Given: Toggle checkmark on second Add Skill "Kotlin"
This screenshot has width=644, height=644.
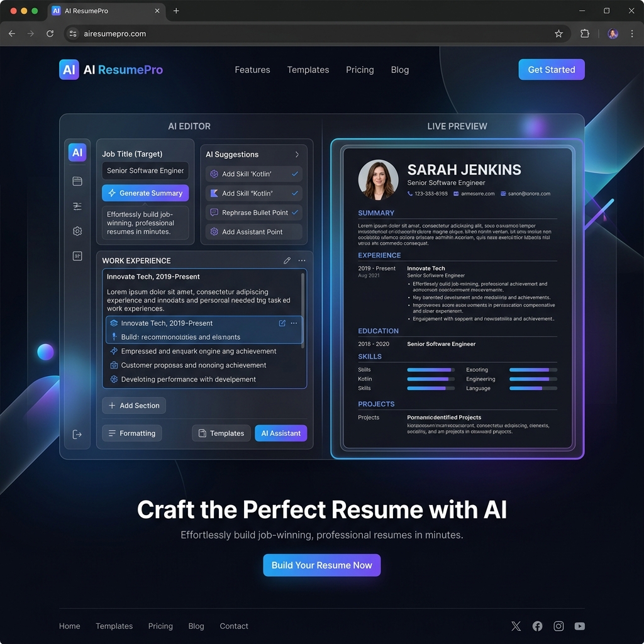Looking at the screenshot, I should click(295, 193).
